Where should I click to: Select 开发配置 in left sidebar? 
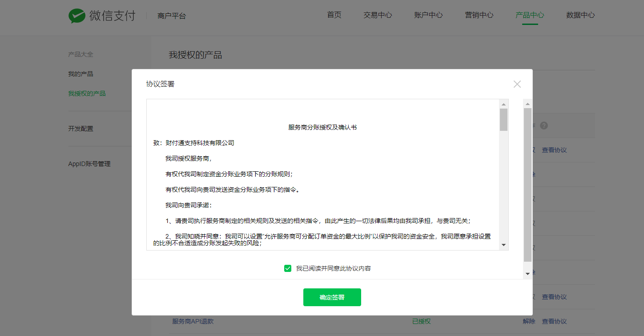coord(80,129)
